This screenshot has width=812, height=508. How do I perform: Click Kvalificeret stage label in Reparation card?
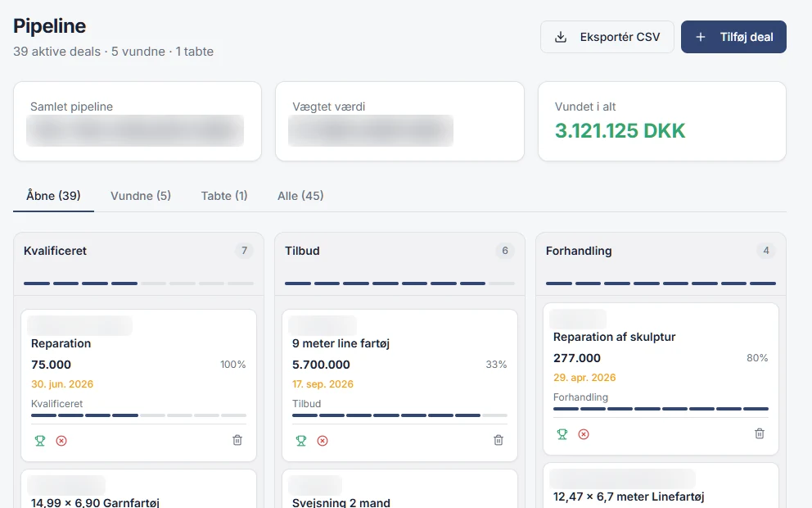[x=57, y=403]
